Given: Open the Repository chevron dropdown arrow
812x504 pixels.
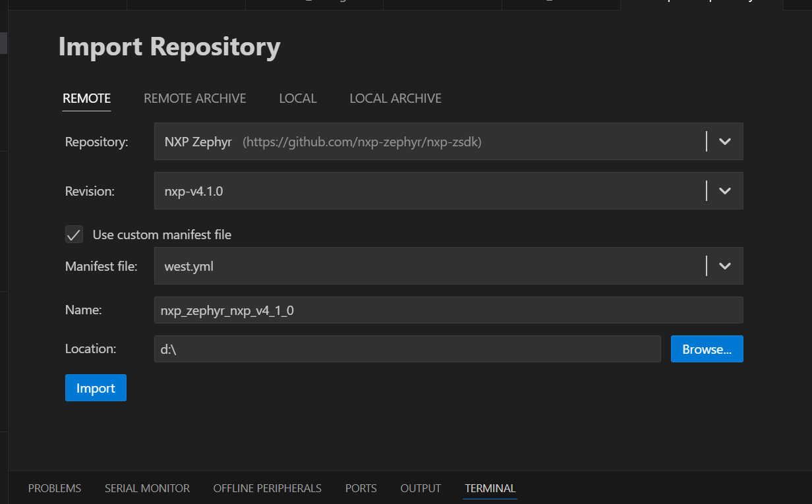Looking at the screenshot, I should pos(725,141).
